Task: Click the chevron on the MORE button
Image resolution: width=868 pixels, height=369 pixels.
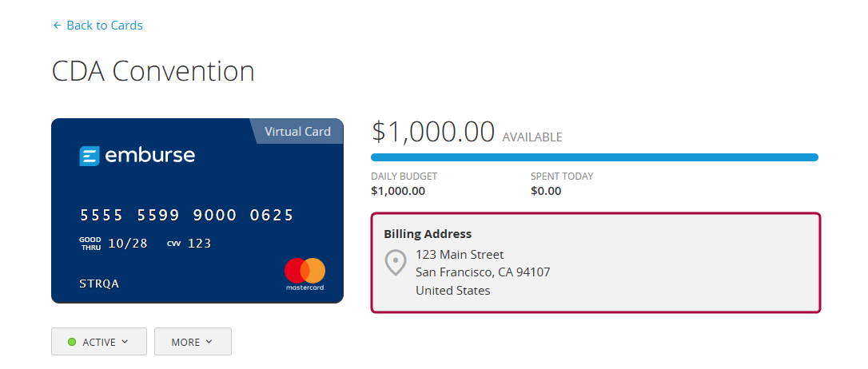Action: 209,342
